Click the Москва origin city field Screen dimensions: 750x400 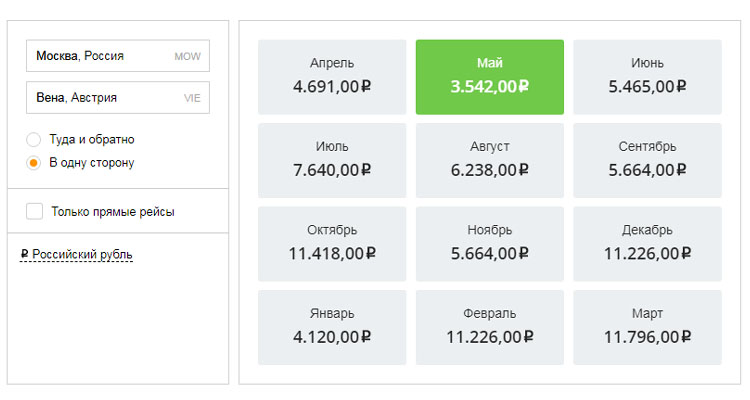click(100, 56)
